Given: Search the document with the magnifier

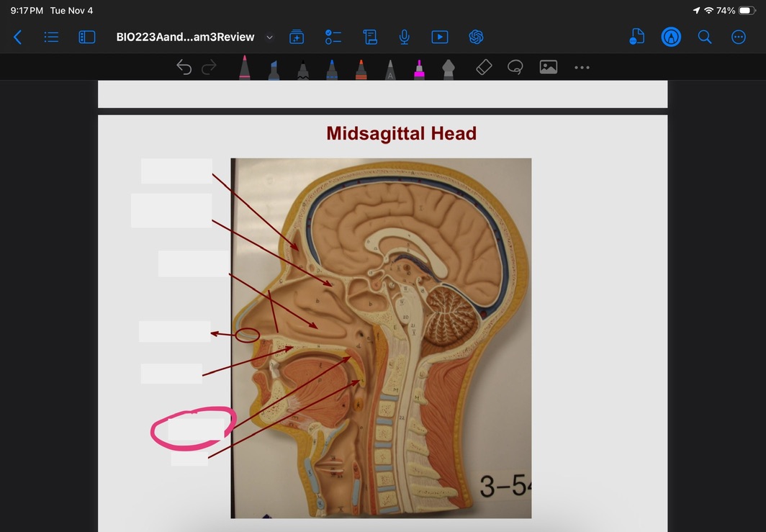Looking at the screenshot, I should 705,37.
